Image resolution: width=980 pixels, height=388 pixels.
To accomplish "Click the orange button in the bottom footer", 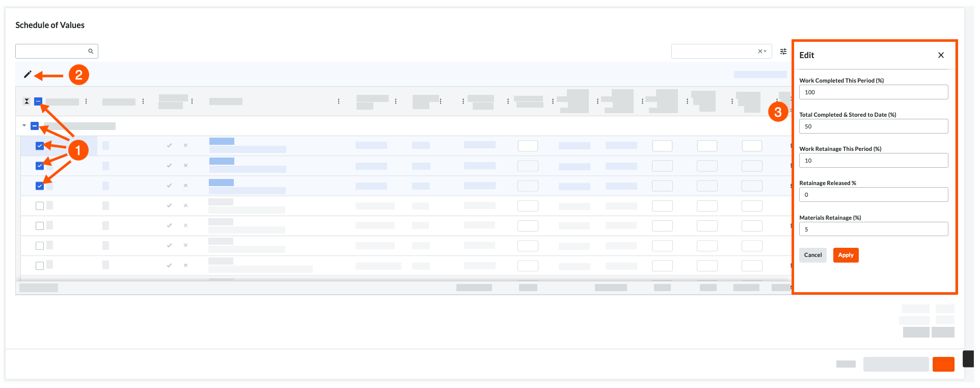I will click(x=943, y=364).
